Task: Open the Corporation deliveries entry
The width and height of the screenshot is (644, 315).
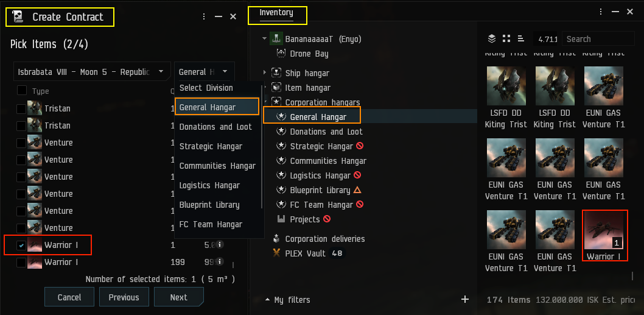Action: [x=325, y=239]
